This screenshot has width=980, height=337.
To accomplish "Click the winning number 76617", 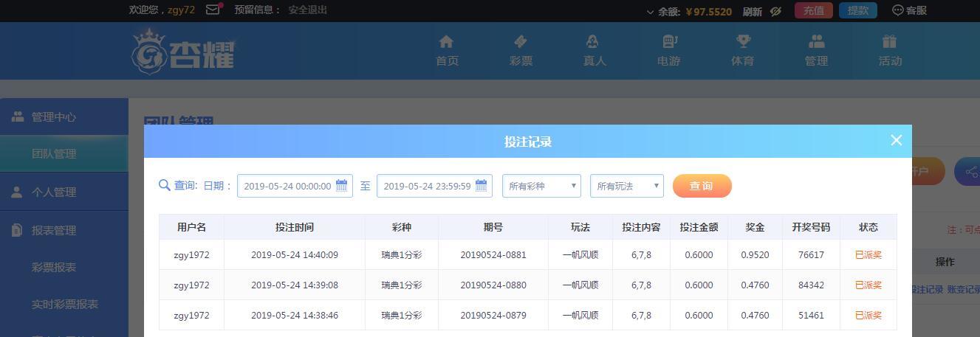I will [x=811, y=255].
